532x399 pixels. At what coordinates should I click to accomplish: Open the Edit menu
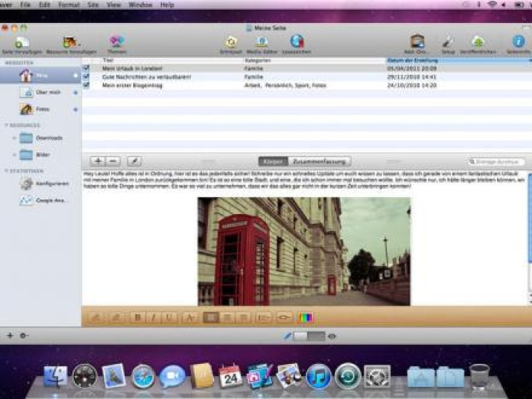coord(44,5)
